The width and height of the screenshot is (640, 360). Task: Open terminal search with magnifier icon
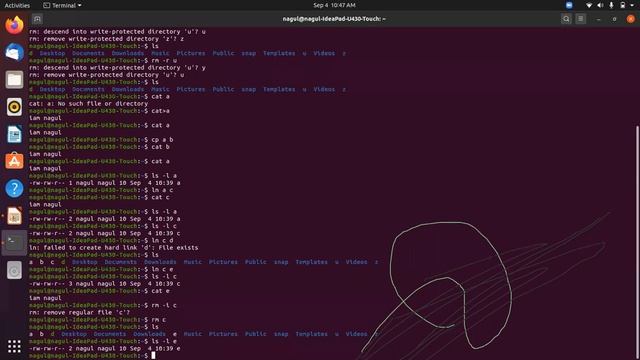pyautogui.click(x=566, y=19)
